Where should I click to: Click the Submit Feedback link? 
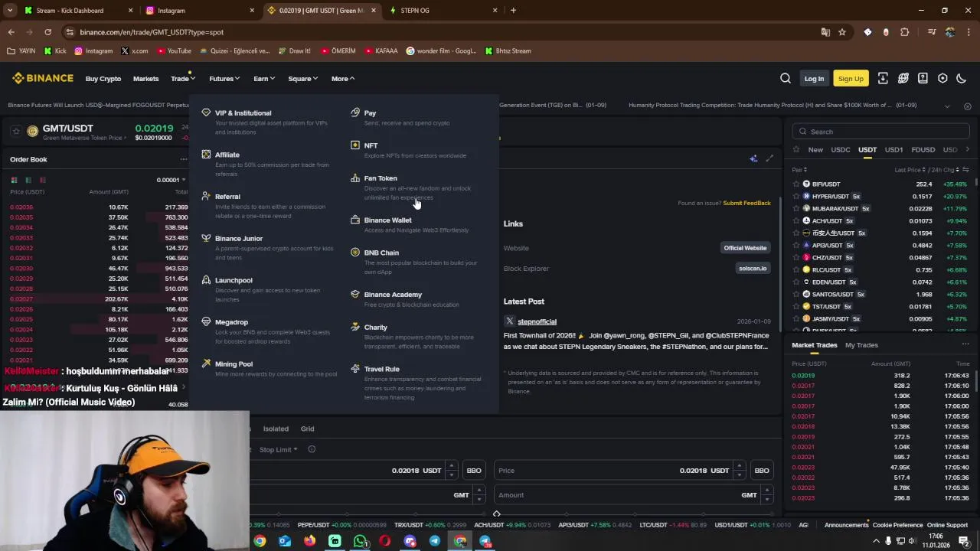click(x=746, y=203)
